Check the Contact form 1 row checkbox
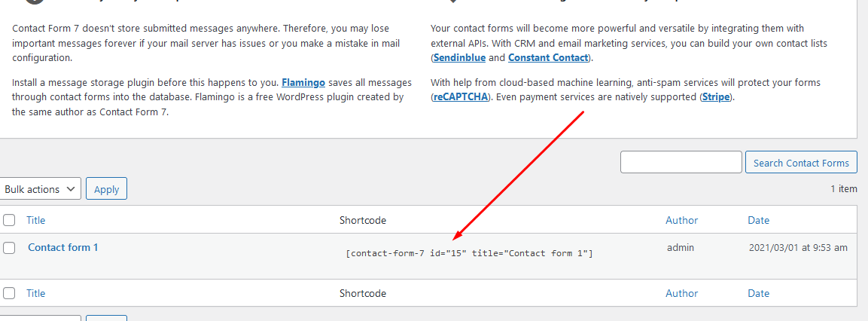868x321 pixels. tap(9, 248)
